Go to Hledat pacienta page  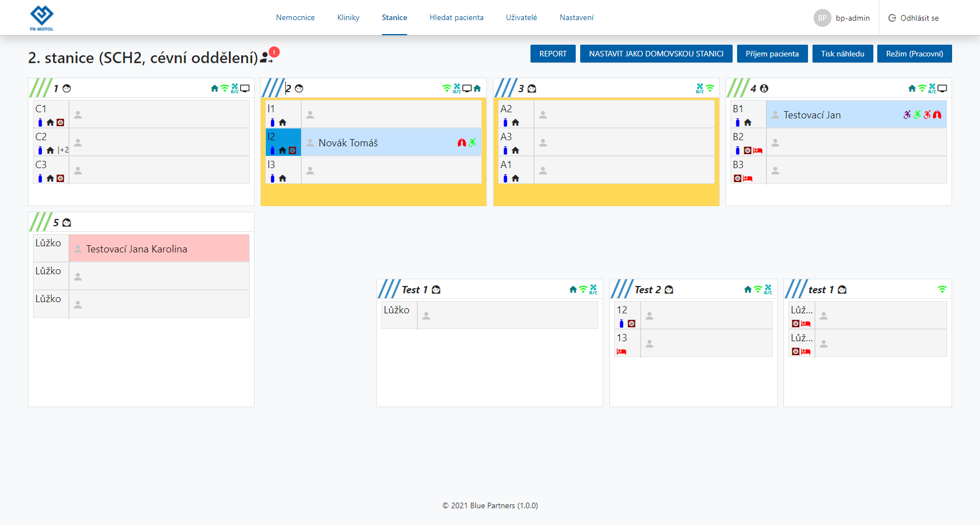click(x=456, y=17)
